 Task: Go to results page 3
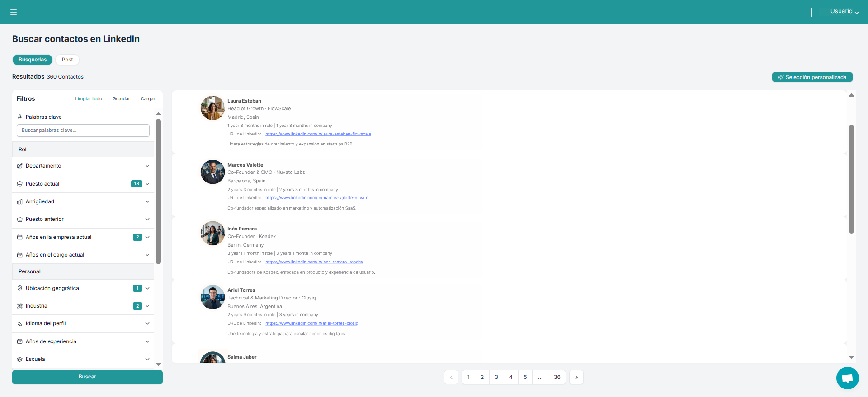pos(496,377)
